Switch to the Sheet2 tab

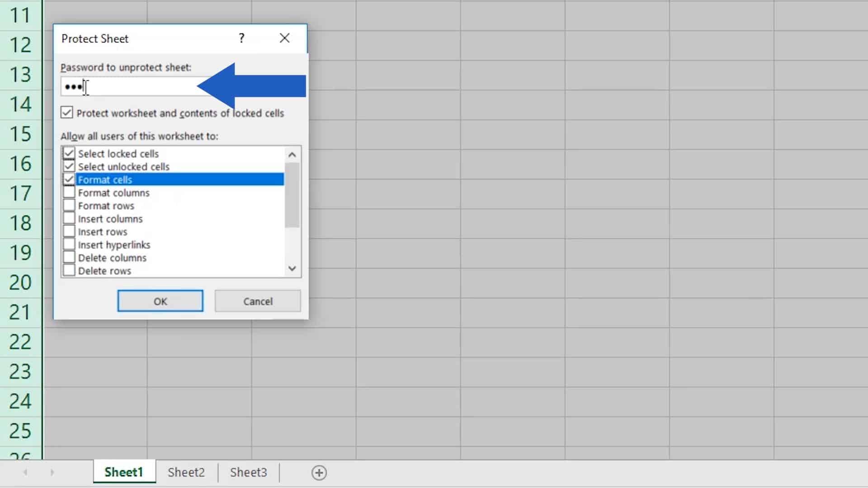(x=186, y=472)
